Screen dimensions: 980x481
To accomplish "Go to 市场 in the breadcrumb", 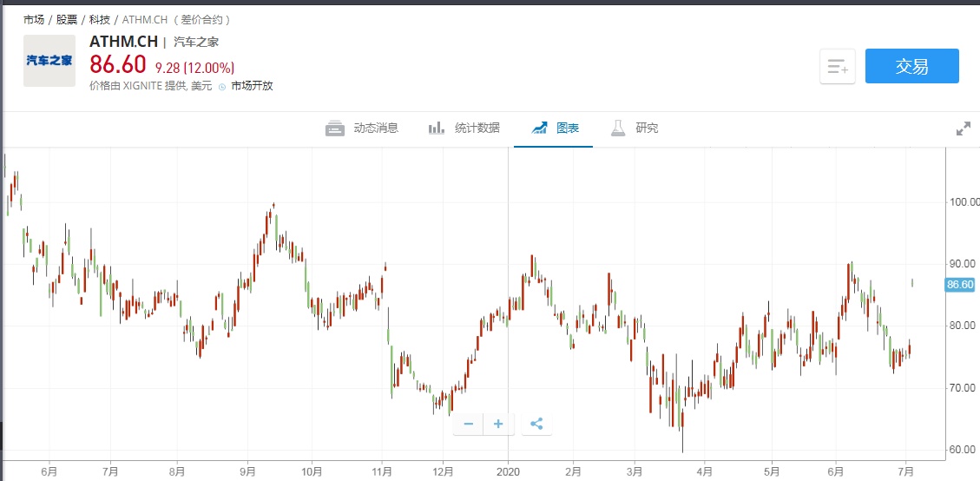I will pos(34,19).
